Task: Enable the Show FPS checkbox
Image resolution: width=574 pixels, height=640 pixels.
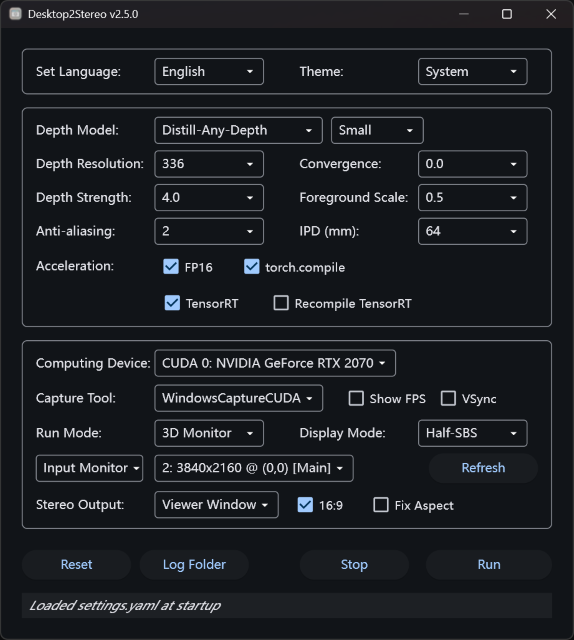Action: (356, 398)
